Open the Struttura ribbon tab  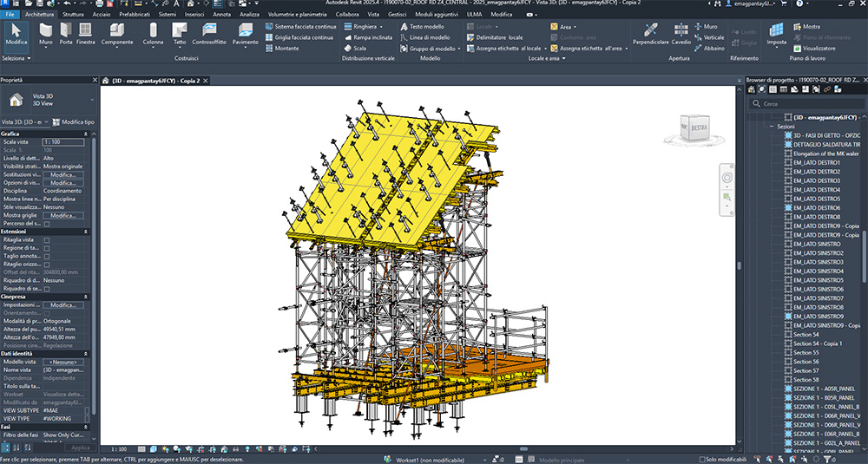[73, 15]
